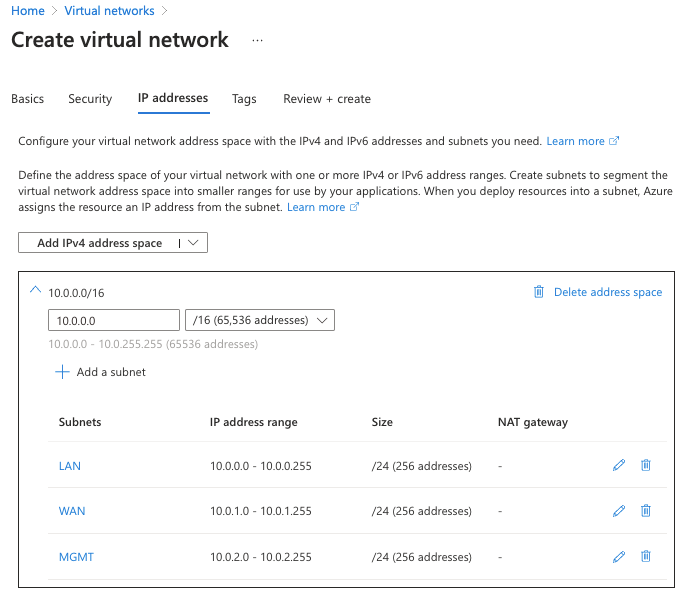Open the MGMT subnet link
The image size is (686, 594).
[x=76, y=557]
